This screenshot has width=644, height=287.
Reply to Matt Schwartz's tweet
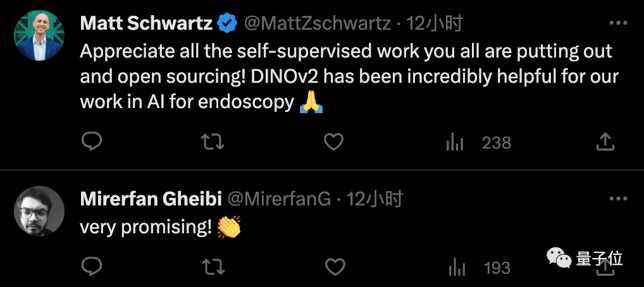[92, 142]
